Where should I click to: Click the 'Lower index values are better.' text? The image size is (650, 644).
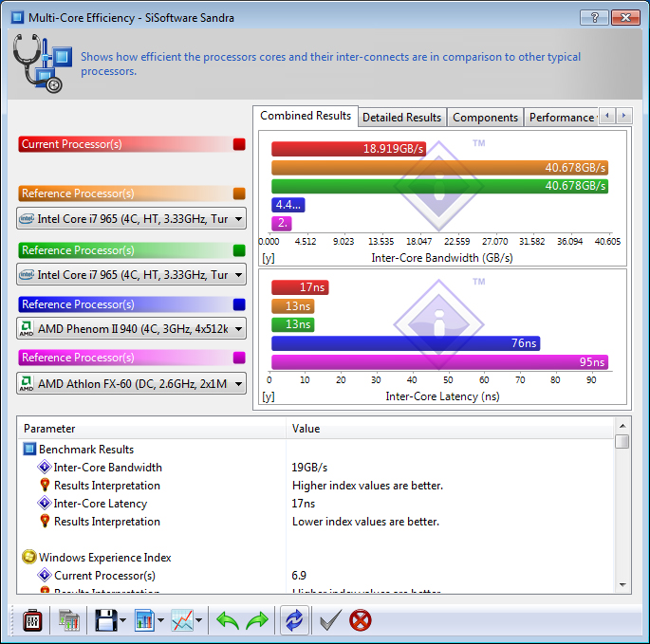pos(365,522)
